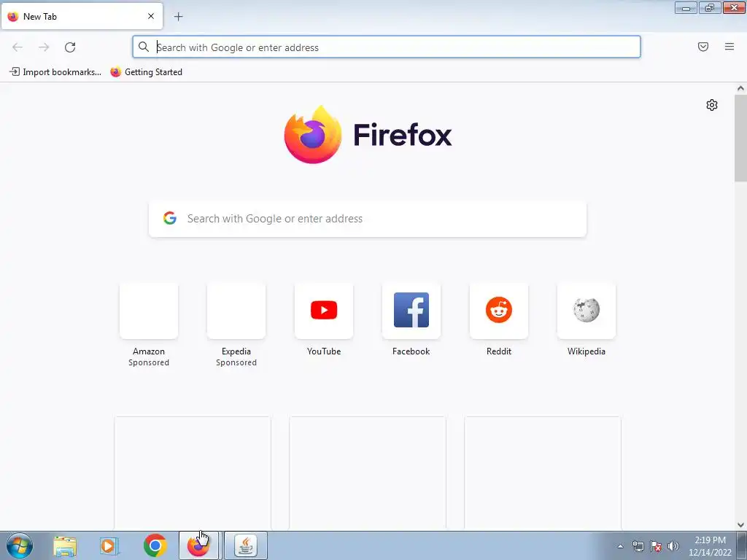
Task: Click the Firefox taskbar button
Action: click(x=198, y=545)
